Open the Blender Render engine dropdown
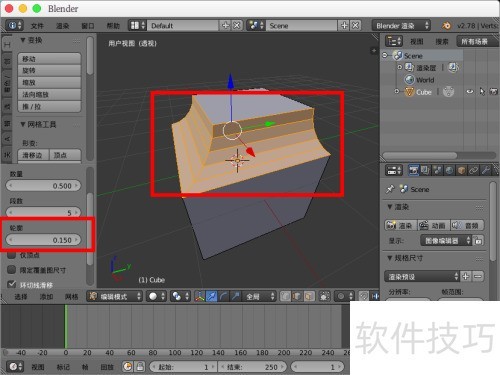The height and width of the screenshot is (375, 500). 401,25
